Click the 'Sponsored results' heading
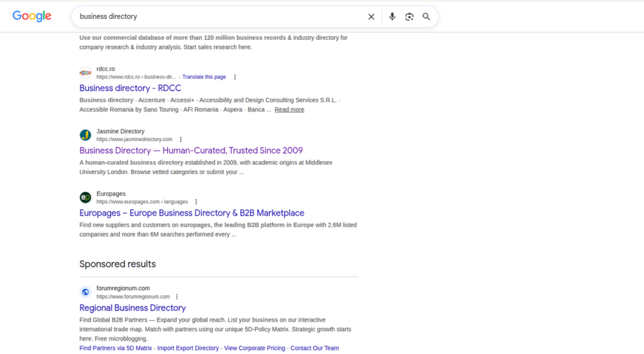Screen dimensions: 644x354 (118, 264)
